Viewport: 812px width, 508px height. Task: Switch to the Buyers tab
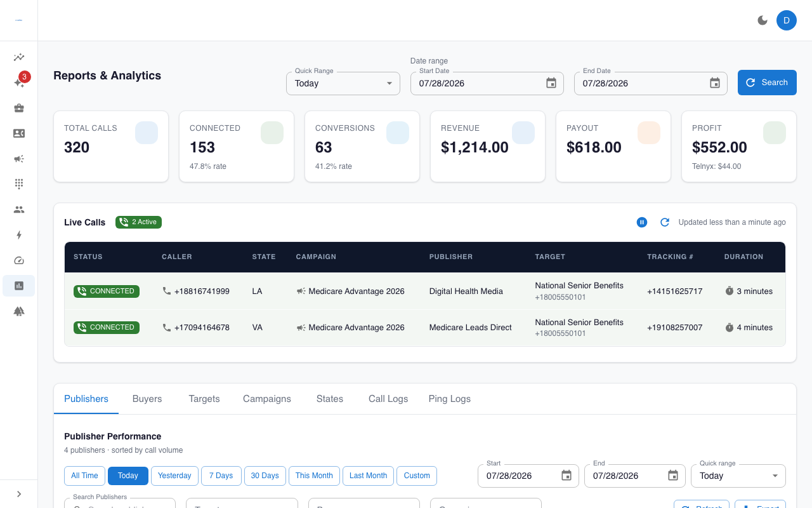(147, 399)
